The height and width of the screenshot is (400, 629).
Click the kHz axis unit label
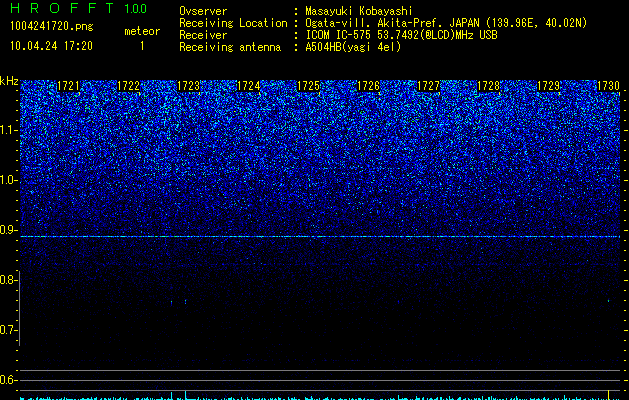pos(9,81)
